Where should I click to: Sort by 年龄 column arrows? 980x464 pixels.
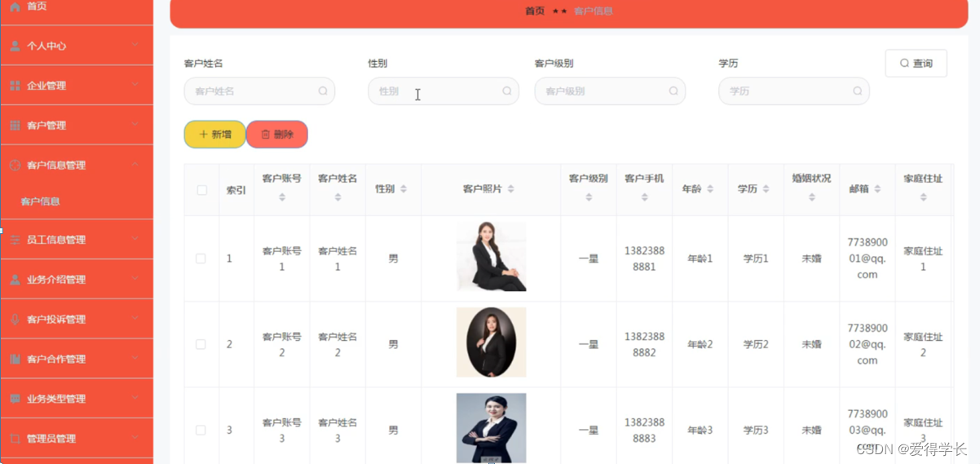tap(710, 189)
